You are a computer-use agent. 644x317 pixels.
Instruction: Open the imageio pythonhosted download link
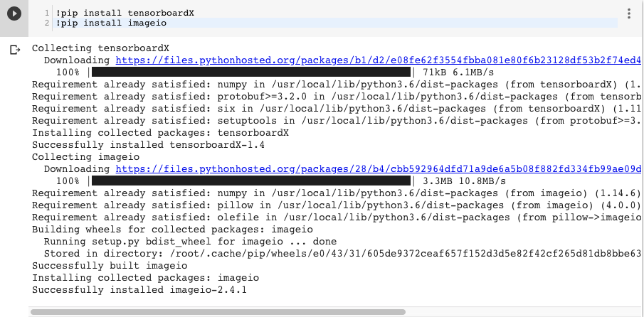379,169
